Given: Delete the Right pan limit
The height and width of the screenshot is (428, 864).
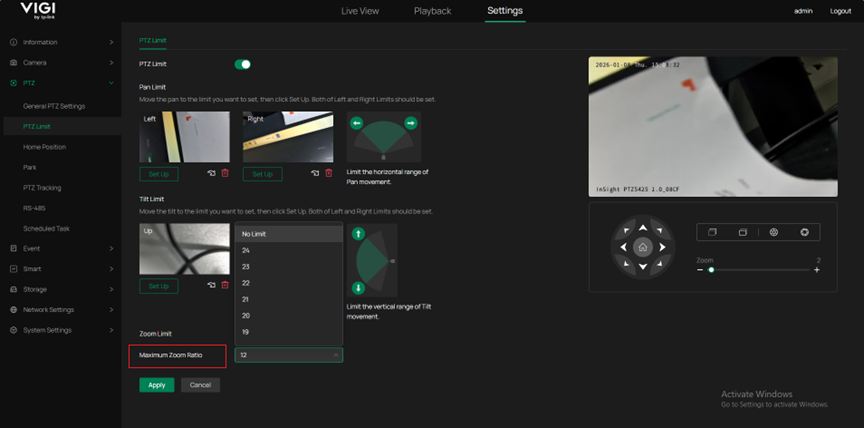Looking at the screenshot, I should coord(328,173).
